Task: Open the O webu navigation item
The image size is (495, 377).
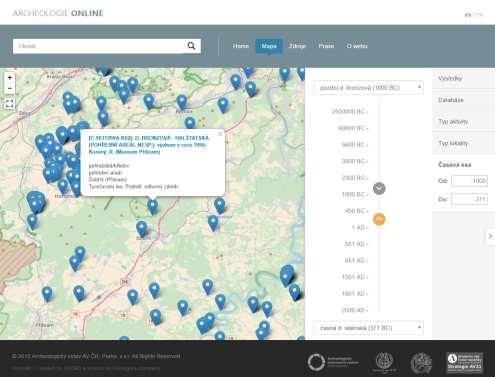Action: tap(357, 46)
